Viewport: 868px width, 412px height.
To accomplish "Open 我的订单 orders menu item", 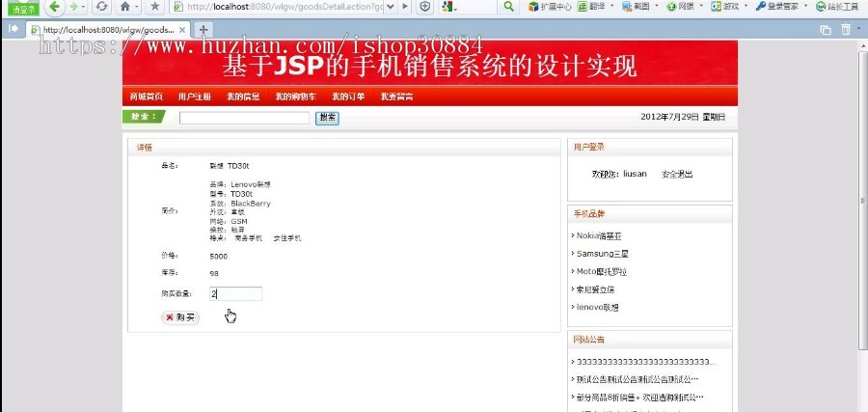I will pos(347,96).
